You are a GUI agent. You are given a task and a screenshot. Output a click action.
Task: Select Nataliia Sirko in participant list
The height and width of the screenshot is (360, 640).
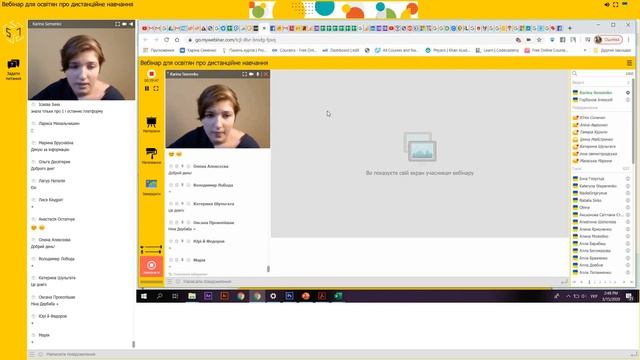coord(590,200)
